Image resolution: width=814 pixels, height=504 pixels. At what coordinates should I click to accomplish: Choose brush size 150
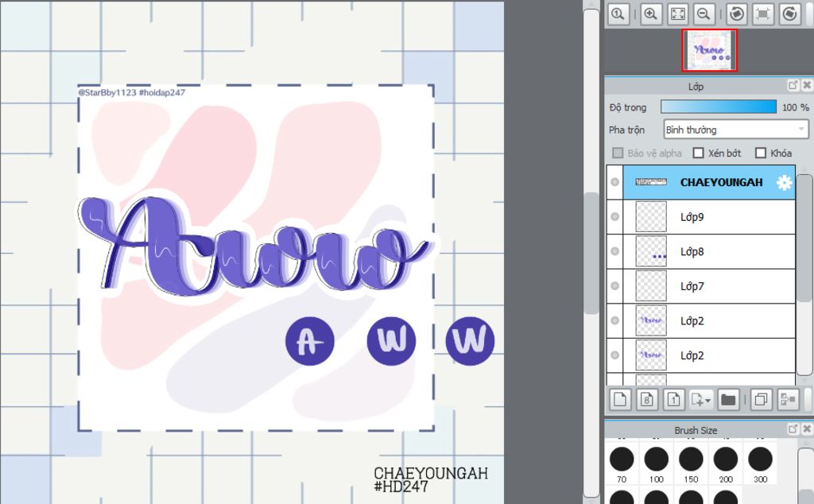coord(691,463)
